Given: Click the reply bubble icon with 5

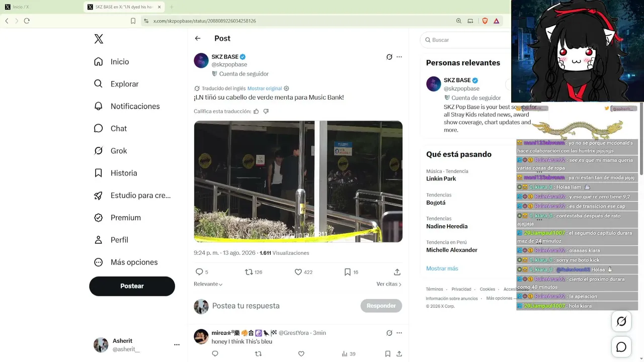Looking at the screenshot, I should pyautogui.click(x=202, y=272).
